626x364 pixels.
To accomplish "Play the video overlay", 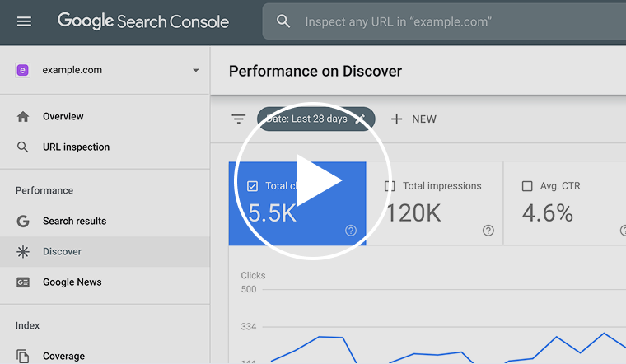I will pyautogui.click(x=313, y=181).
